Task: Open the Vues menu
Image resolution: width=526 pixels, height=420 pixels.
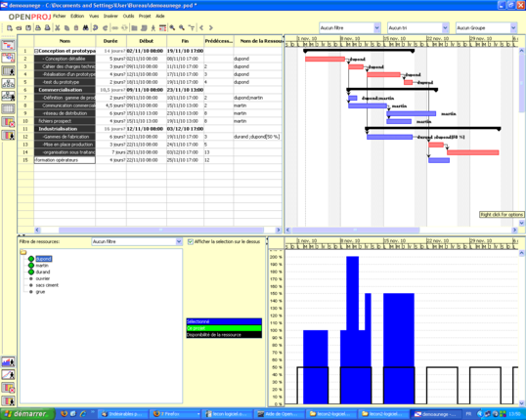Action: click(x=94, y=16)
